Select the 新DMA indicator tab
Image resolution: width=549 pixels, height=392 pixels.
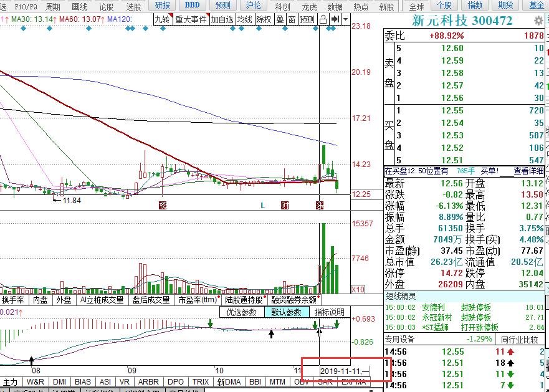(229, 382)
